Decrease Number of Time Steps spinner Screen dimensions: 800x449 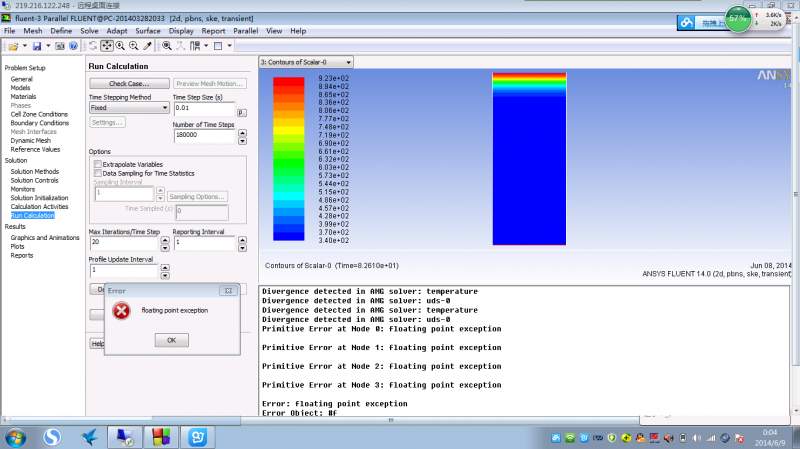(242, 141)
